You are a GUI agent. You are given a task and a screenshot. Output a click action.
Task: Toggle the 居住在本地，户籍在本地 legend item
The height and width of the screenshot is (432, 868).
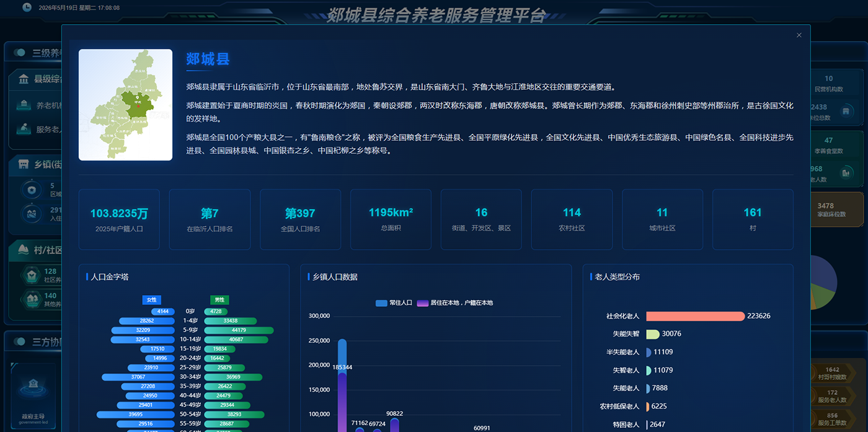tap(455, 303)
